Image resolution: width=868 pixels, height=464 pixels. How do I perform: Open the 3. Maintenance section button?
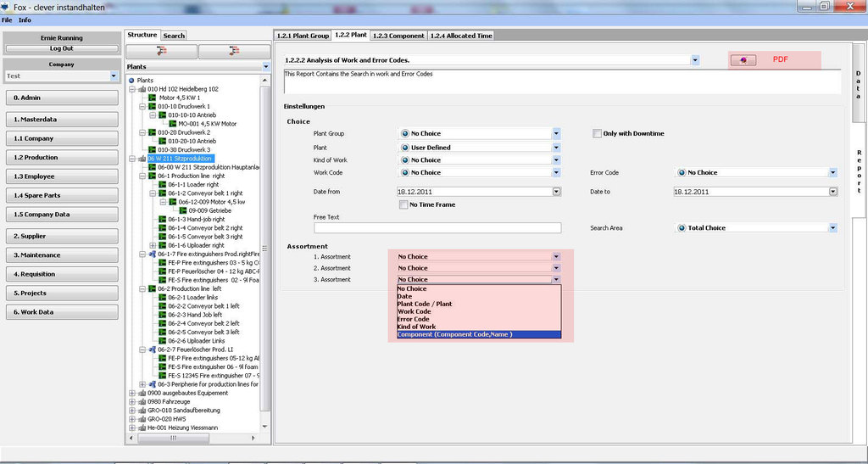[x=61, y=254]
